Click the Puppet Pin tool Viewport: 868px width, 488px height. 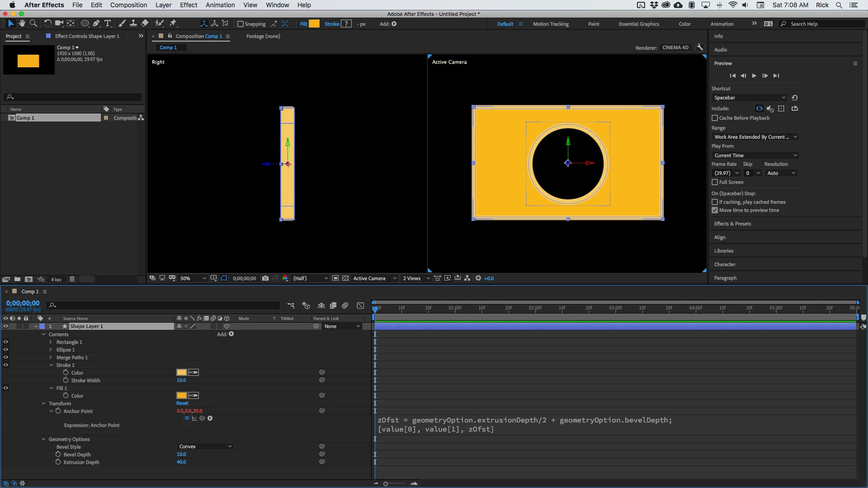[x=173, y=23]
